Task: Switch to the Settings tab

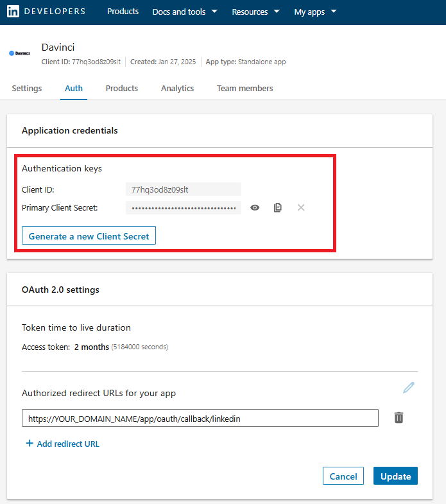Action: click(x=27, y=89)
